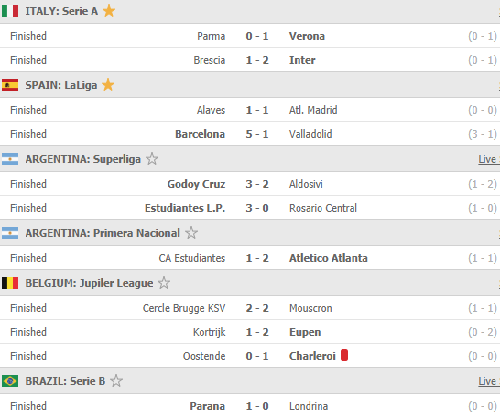Star the Argentina Superliga league
The width and height of the screenshot is (500, 417).
pyautogui.click(x=152, y=159)
